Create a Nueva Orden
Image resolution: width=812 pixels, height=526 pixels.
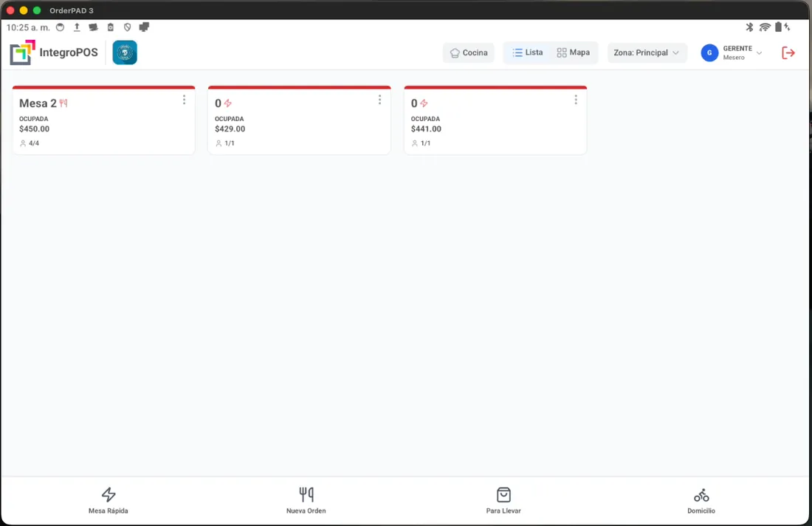306,501
